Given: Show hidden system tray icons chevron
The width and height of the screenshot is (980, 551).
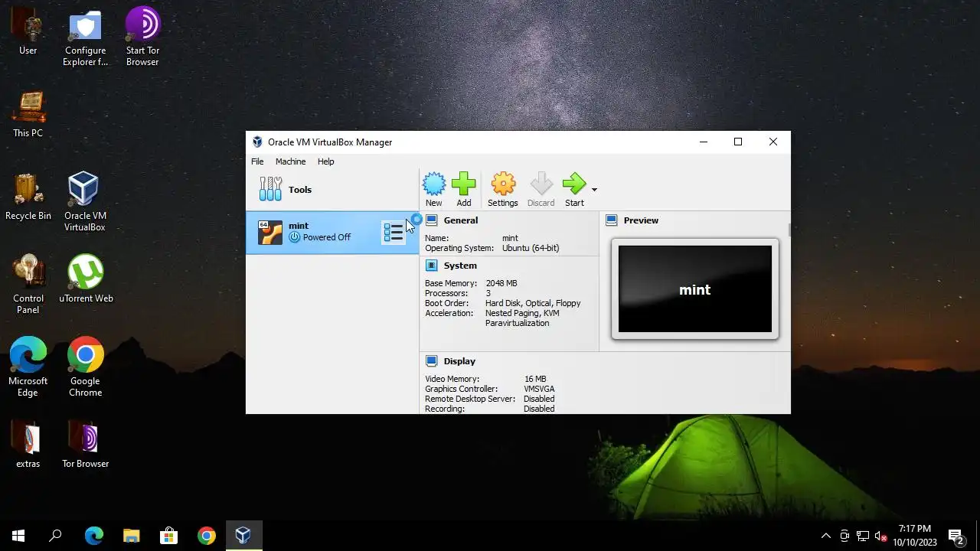Looking at the screenshot, I should [x=825, y=536].
